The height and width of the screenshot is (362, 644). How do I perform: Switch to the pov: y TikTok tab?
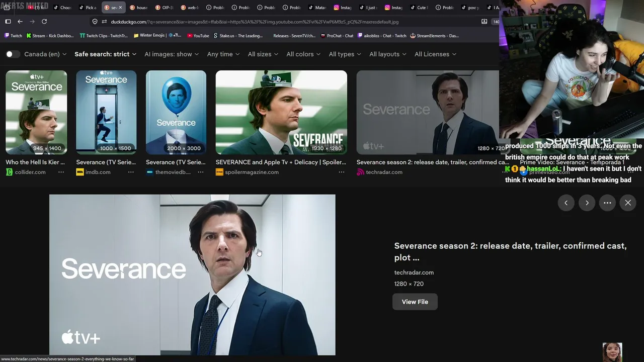(x=470, y=8)
